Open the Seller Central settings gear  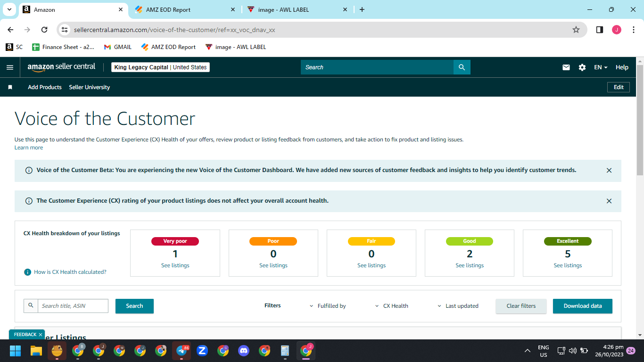[582, 67]
